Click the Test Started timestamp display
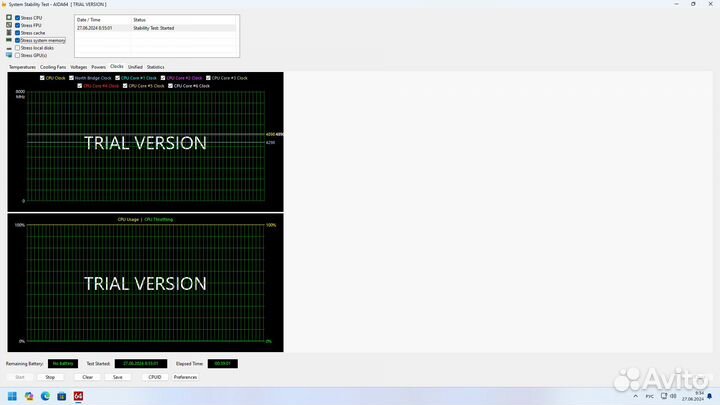 pyautogui.click(x=141, y=364)
